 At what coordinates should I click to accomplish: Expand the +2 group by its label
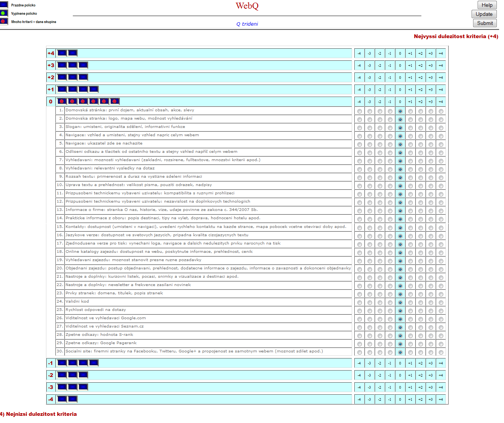tap(51, 77)
